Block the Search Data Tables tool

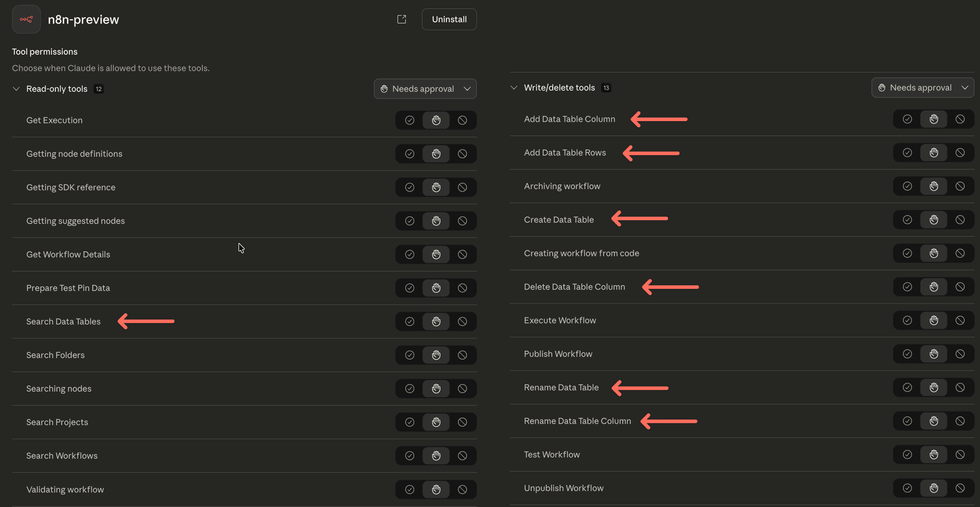[463, 322]
